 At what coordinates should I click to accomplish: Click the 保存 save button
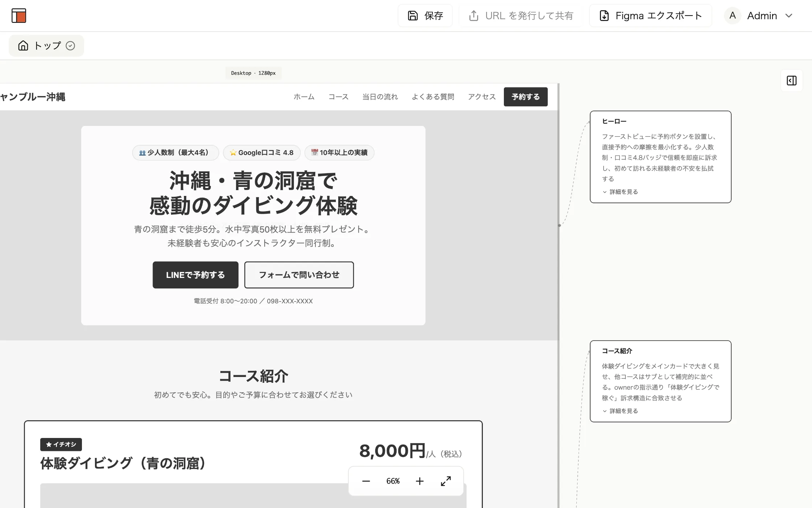point(425,16)
